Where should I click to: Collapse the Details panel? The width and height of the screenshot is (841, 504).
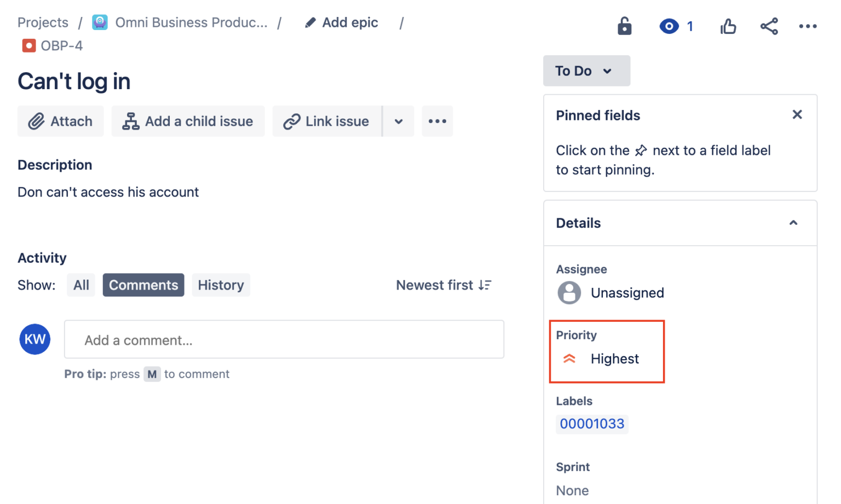click(x=793, y=223)
